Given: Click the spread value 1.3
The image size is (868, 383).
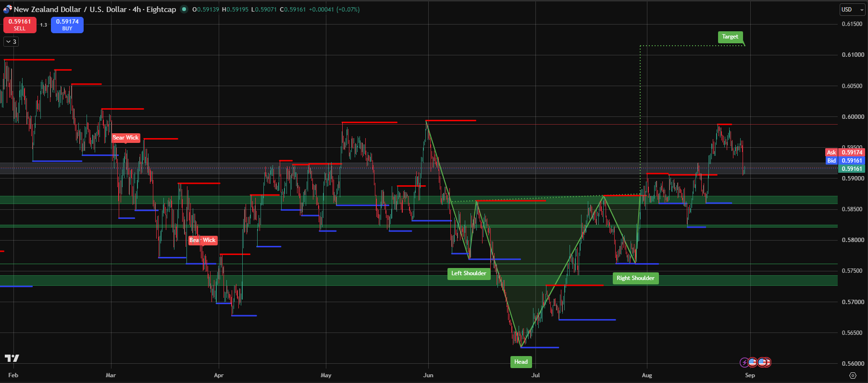Looking at the screenshot, I should click(x=44, y=25).
